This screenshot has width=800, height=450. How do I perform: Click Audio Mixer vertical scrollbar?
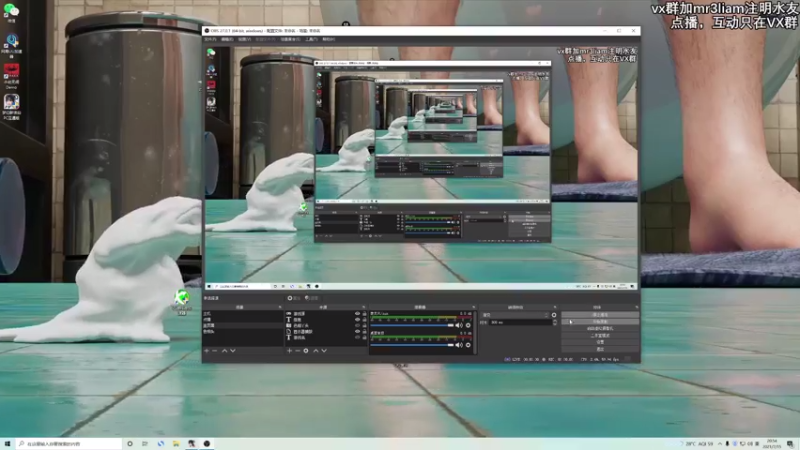click(x=474, y=332)
